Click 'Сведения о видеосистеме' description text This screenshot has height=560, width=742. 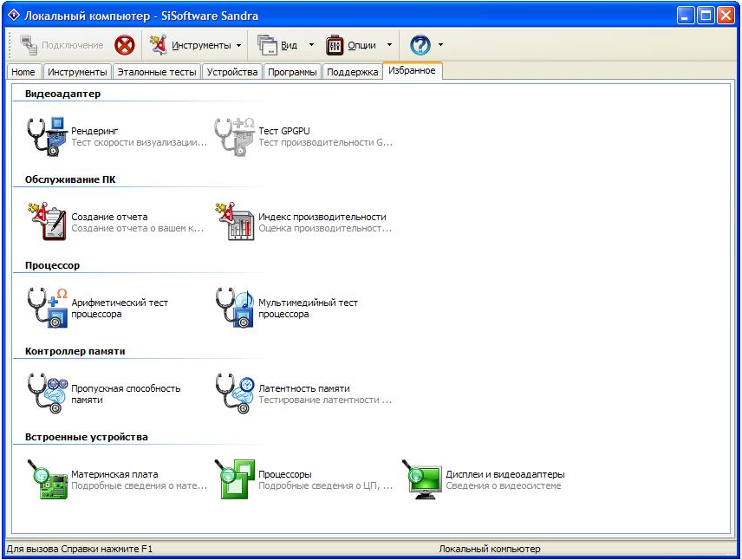tap(504, 485)
